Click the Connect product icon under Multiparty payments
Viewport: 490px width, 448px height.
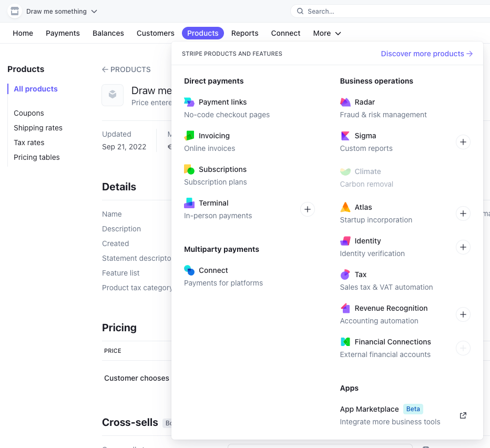click(x=189, y=270)
